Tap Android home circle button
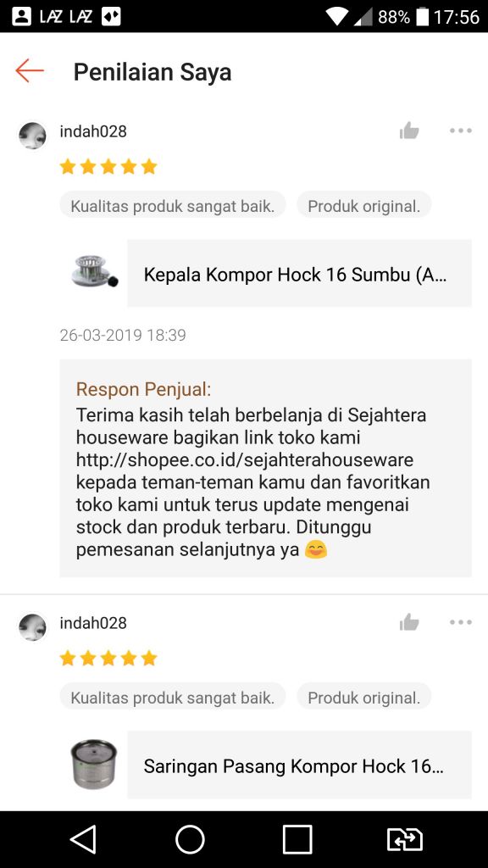 (190, 839)
